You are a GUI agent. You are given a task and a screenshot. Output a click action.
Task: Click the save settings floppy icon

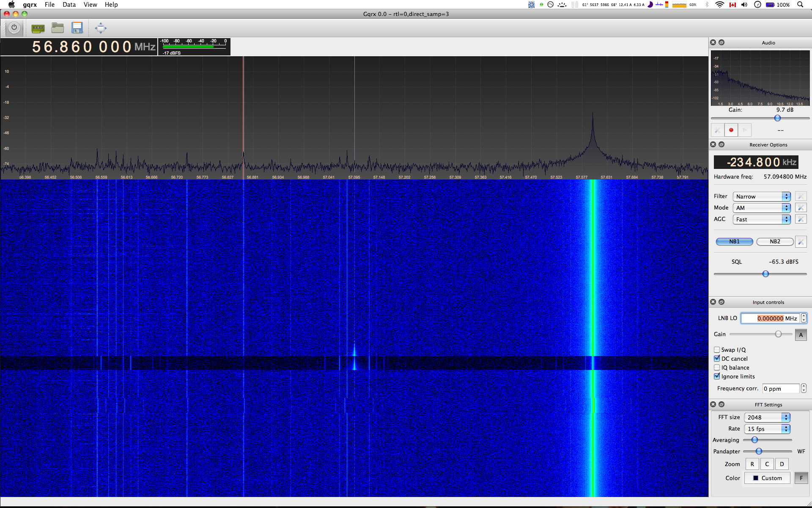[x=77, y=28]
